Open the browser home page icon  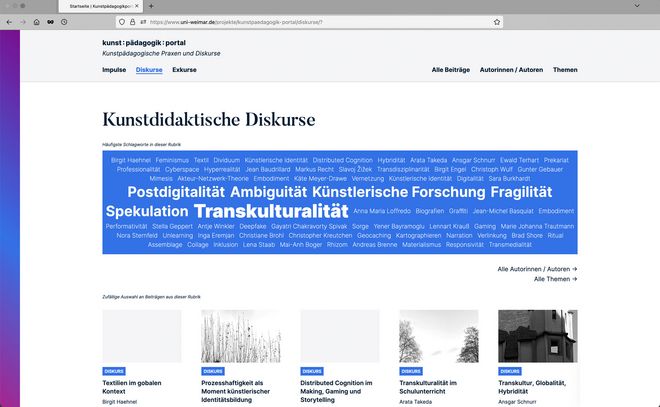tap(37, 22)
